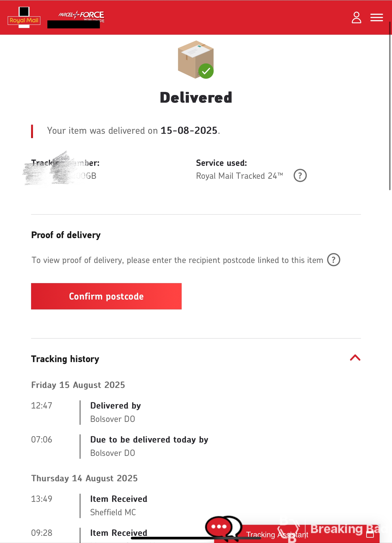Click the page vertical scrollbar

[x=390, y=106]
